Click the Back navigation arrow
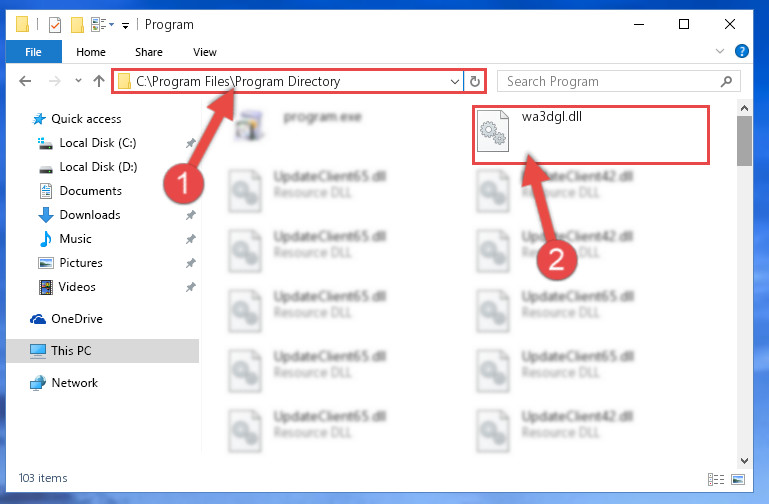The image size is (769, 504). [x=25, y=81]
